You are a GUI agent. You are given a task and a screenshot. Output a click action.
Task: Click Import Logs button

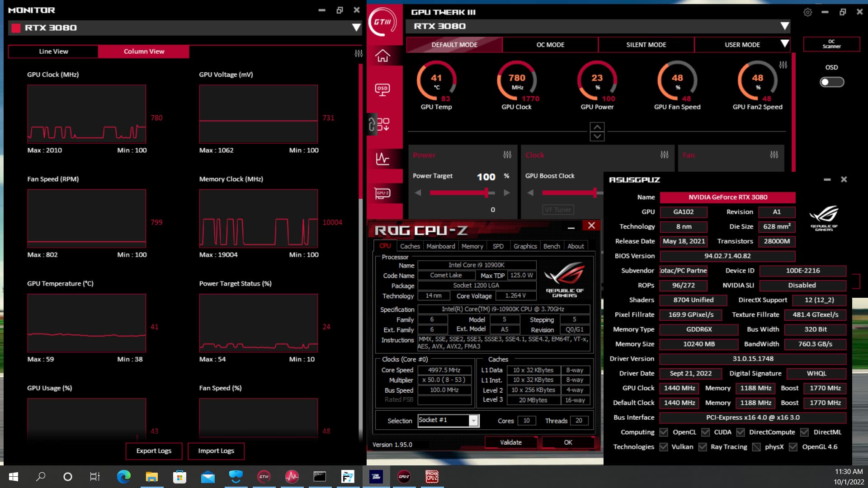coord(216,451)
